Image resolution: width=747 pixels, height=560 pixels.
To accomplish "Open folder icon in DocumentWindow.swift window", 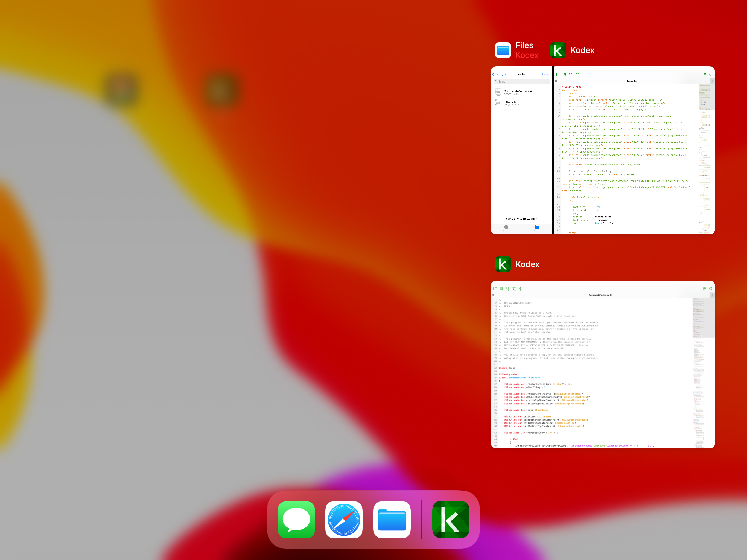I will click(x=495, y=288).
